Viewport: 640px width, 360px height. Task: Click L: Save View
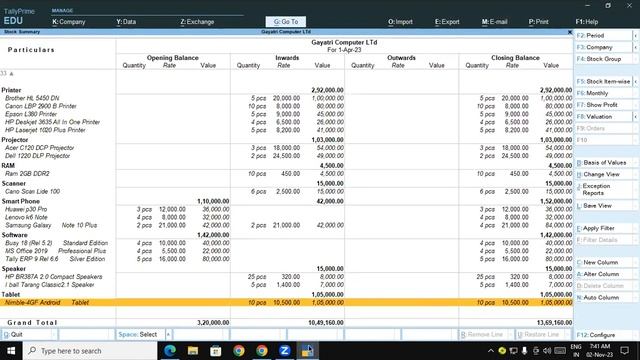[x=604, y=206]
